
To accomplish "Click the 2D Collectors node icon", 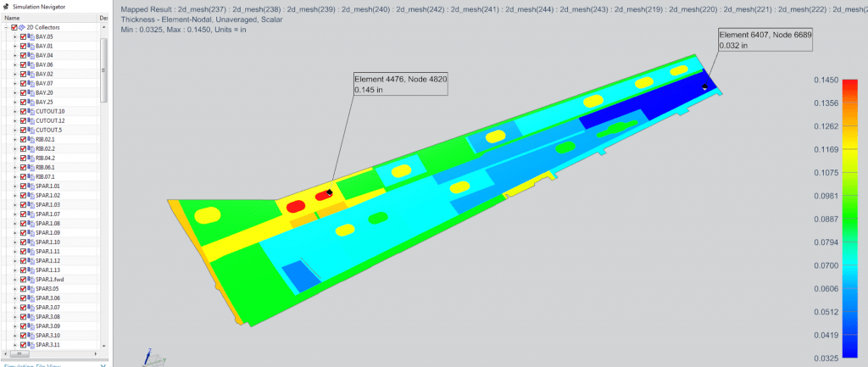I will 23,27.
